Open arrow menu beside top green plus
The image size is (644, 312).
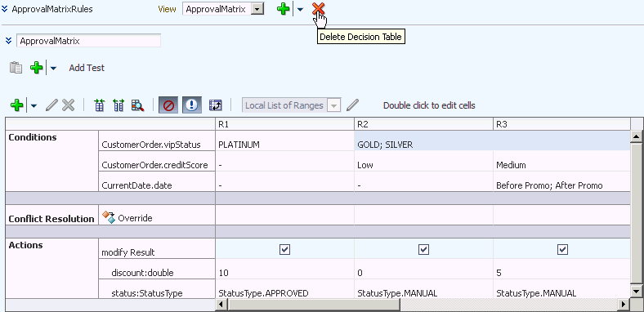[300, 10]
